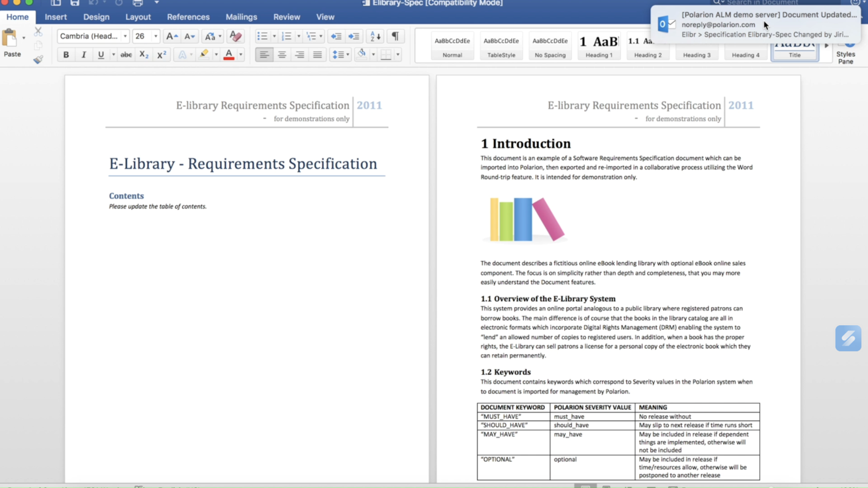The width and height of the screenshot is (868, 488).
Task: Open the line spacing dropdown
Action: (x=348, y=55)
